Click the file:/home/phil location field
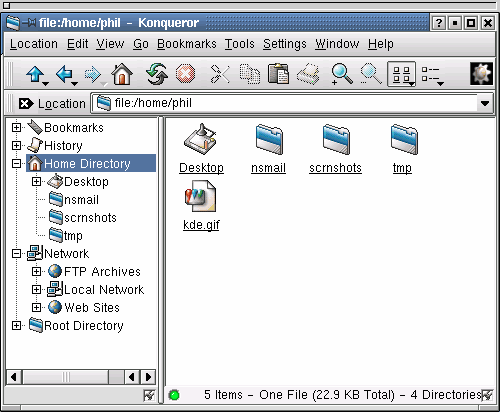This screenshot has width=500, height=412. [x=285, y=103]
